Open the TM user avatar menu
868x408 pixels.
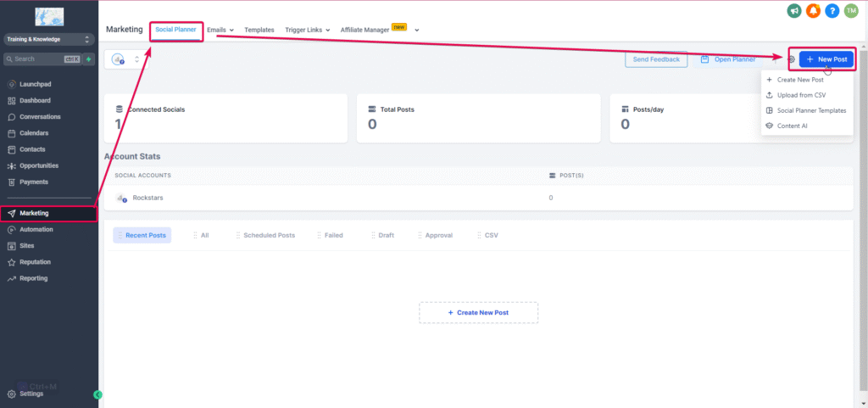point(851,11)
